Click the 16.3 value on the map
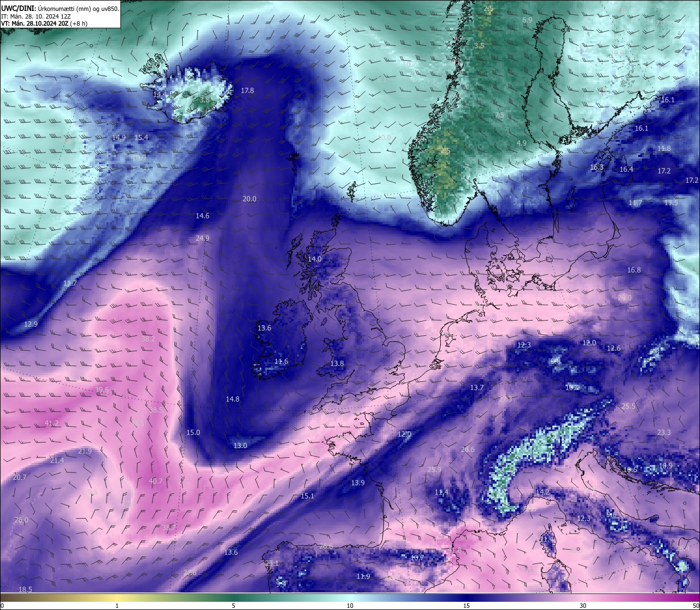Screen dimensions: 700x610 [x=597, y=167]
